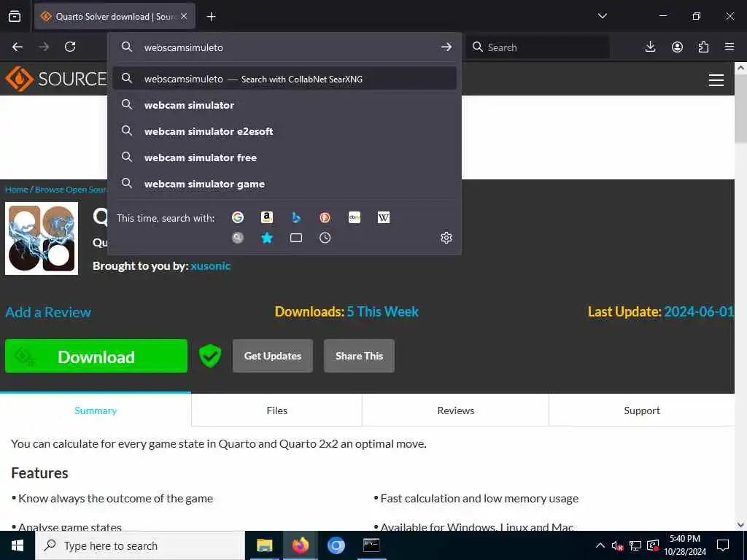Open the notification center icon

pyautogui.click(x=723, y=545)
